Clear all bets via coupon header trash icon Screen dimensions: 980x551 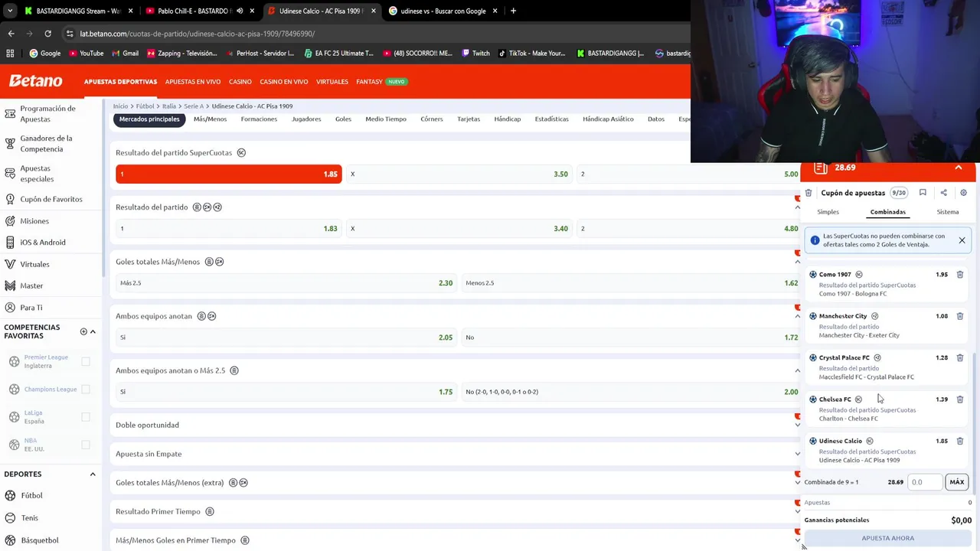808,193
